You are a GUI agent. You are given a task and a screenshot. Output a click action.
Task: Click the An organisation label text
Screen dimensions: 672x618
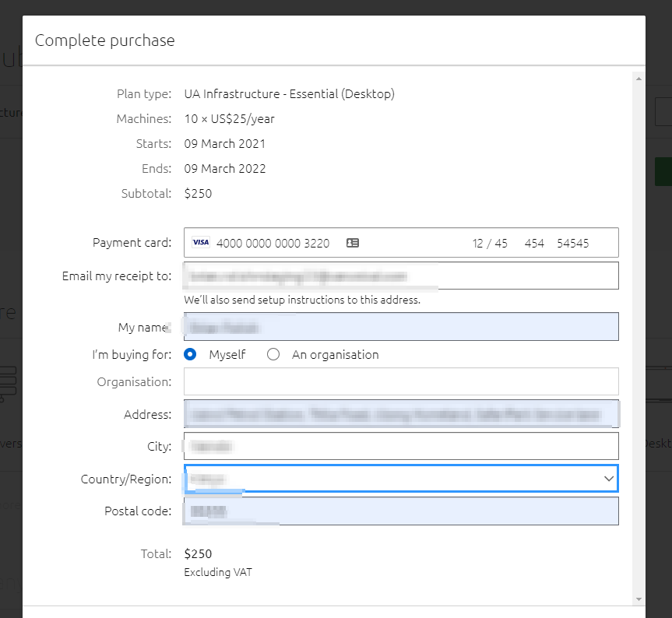pyautogui.click(x=335, y=355)
